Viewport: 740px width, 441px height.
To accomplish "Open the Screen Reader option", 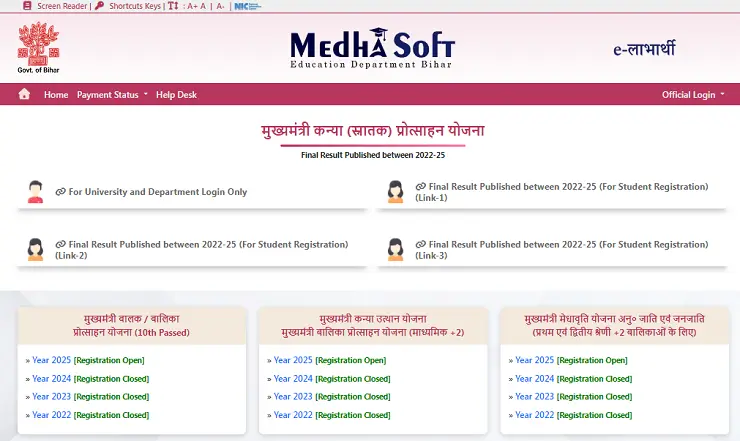I will [59, 6].
